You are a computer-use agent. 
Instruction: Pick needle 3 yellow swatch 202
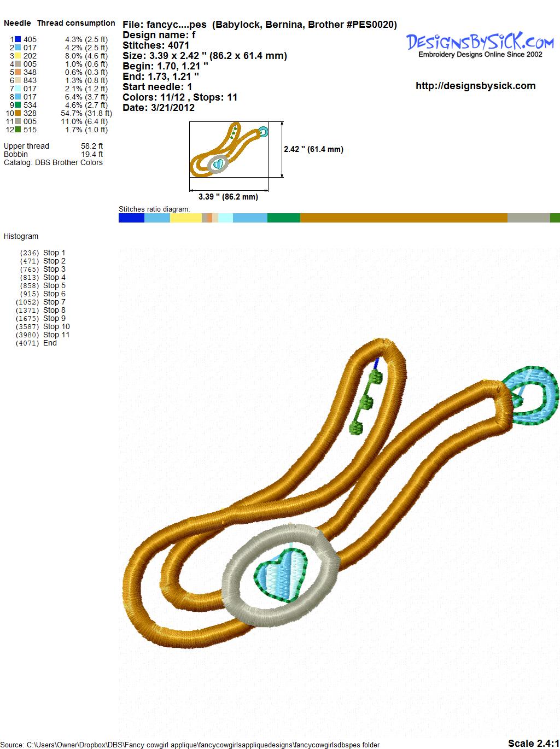tap(18, 56)
